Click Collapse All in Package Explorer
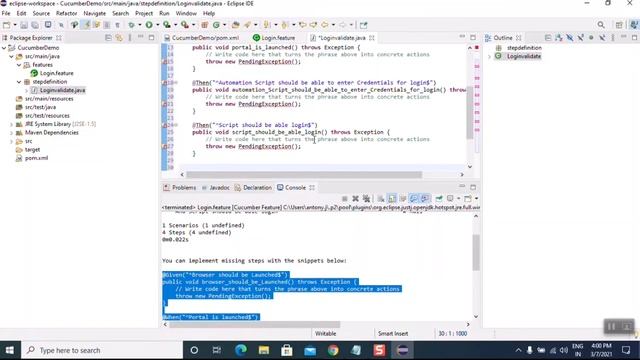Viewport: 640px width, 360px height. (108, 38)
